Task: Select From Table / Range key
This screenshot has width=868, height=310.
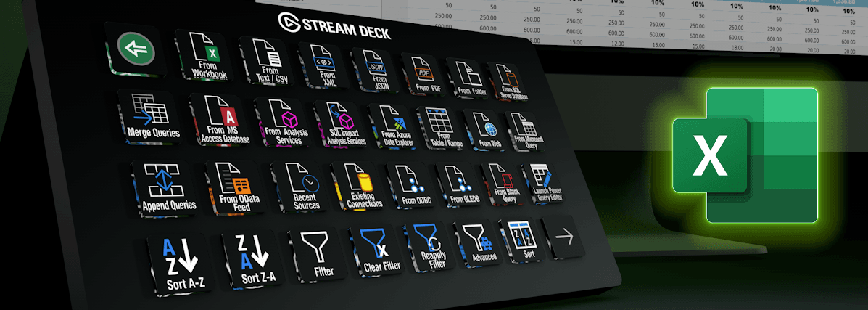Action: [441, 128]
